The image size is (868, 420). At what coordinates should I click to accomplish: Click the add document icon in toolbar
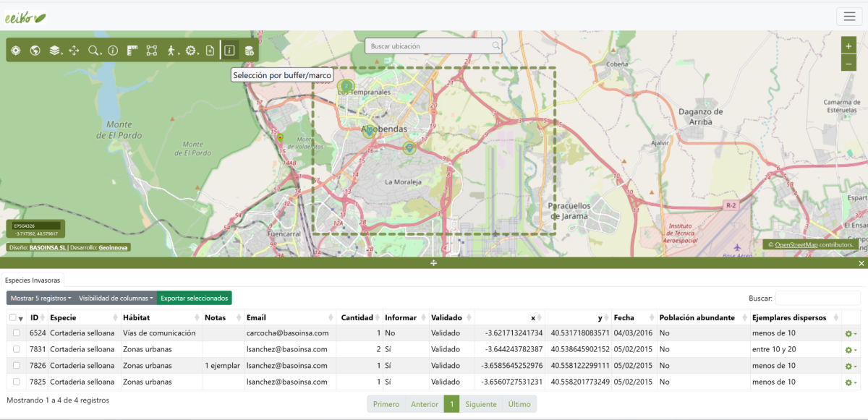(210, 51)
